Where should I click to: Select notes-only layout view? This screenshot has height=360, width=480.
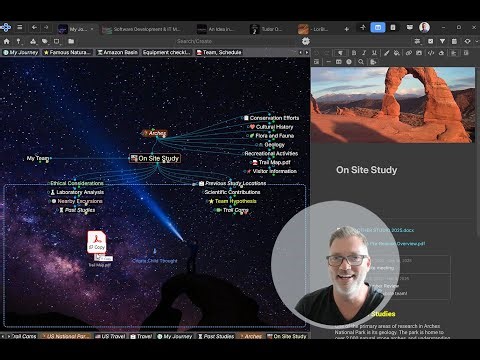pos(393,28)
